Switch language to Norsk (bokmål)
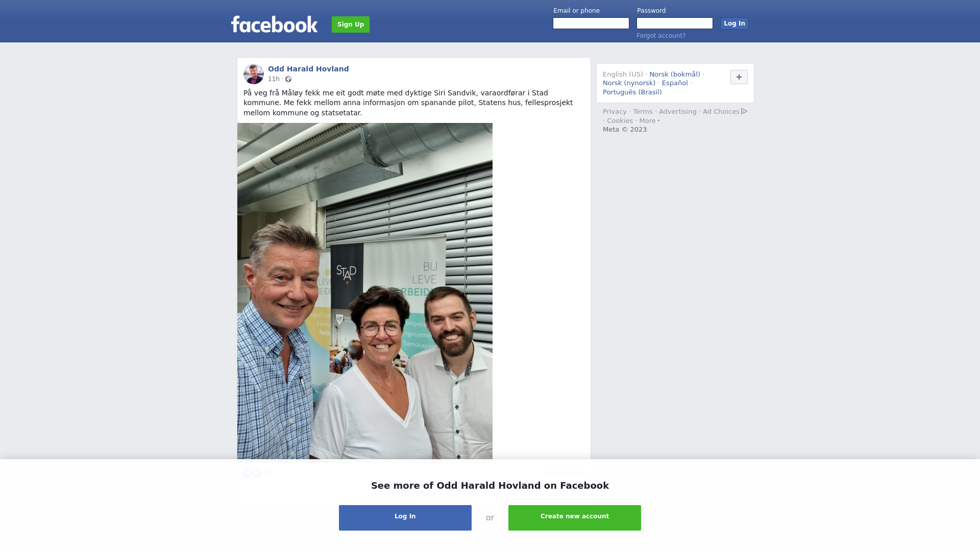 [674, 74]
